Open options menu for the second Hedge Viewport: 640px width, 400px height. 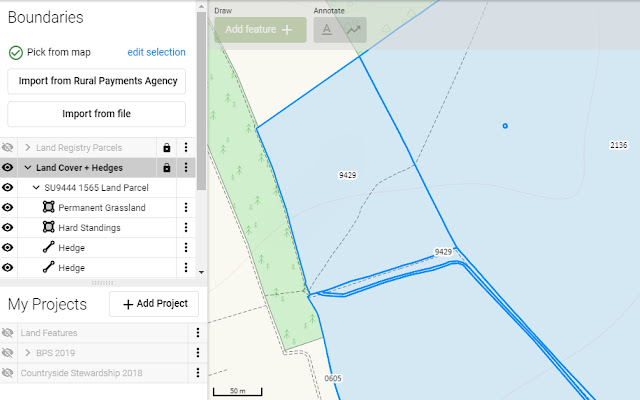click(186, 267)
